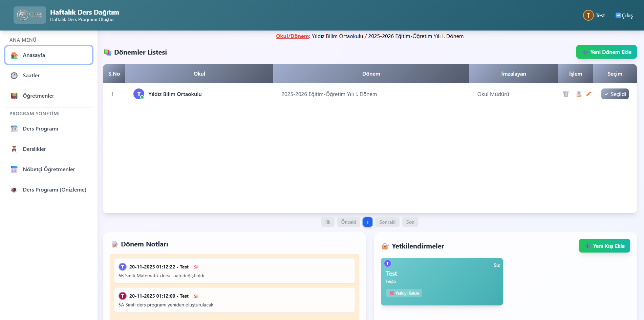Toggle the Seçildi selection button
Image resolution: width=644 pixels, height=320 pixels.
coord(615,94)
